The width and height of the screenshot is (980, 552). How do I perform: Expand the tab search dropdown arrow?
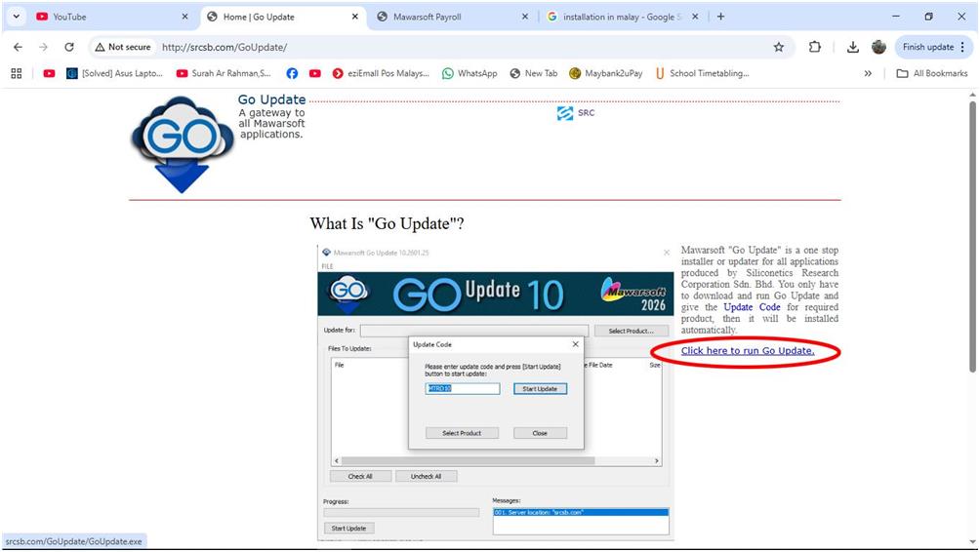(x=16, y=17)
